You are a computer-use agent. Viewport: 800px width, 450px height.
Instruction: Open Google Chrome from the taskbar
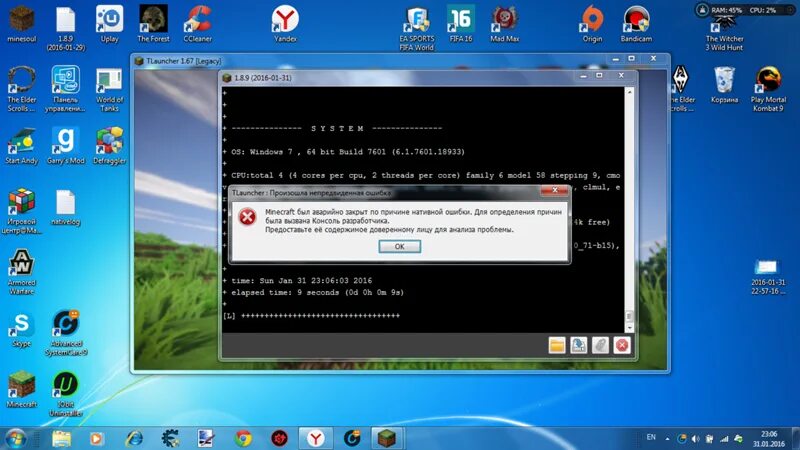tap(243, 438)
